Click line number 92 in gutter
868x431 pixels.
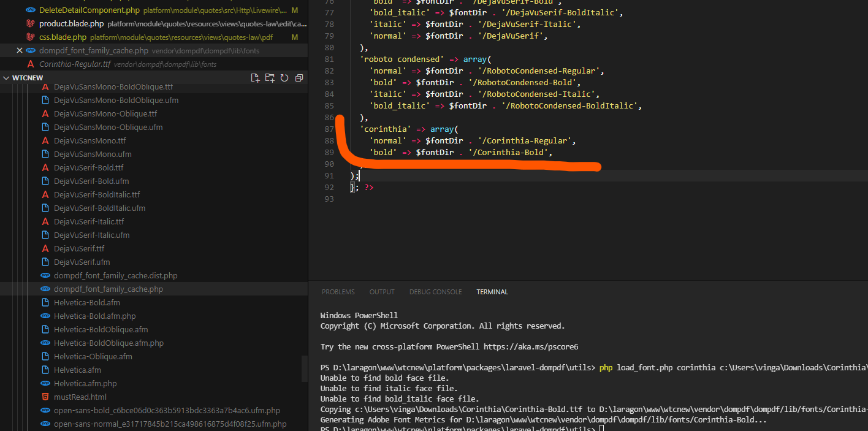(329, 187)
